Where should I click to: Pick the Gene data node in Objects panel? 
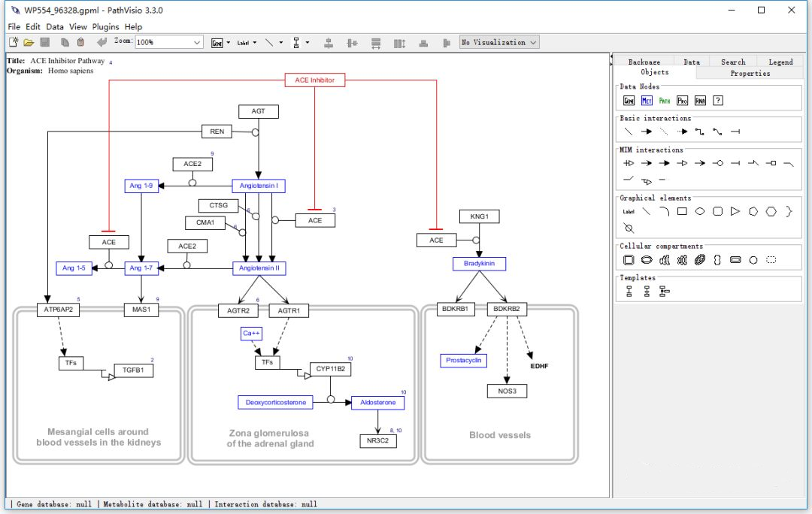[x=629, y=101]
